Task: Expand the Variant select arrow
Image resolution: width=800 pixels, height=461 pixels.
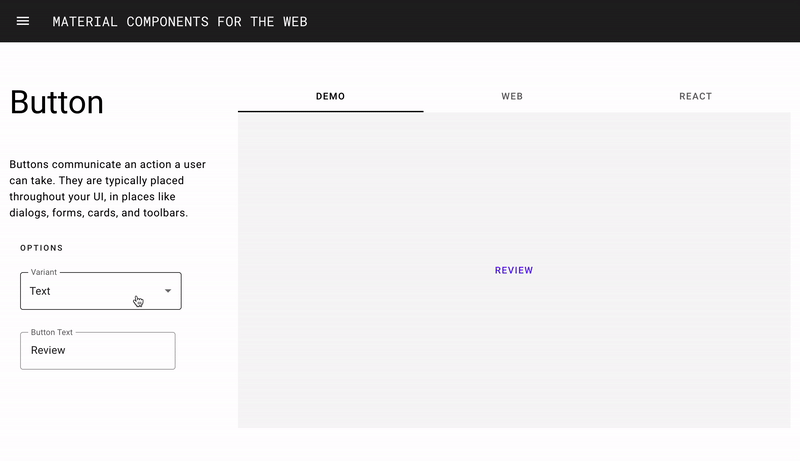Action: click(x=168, y=291)
